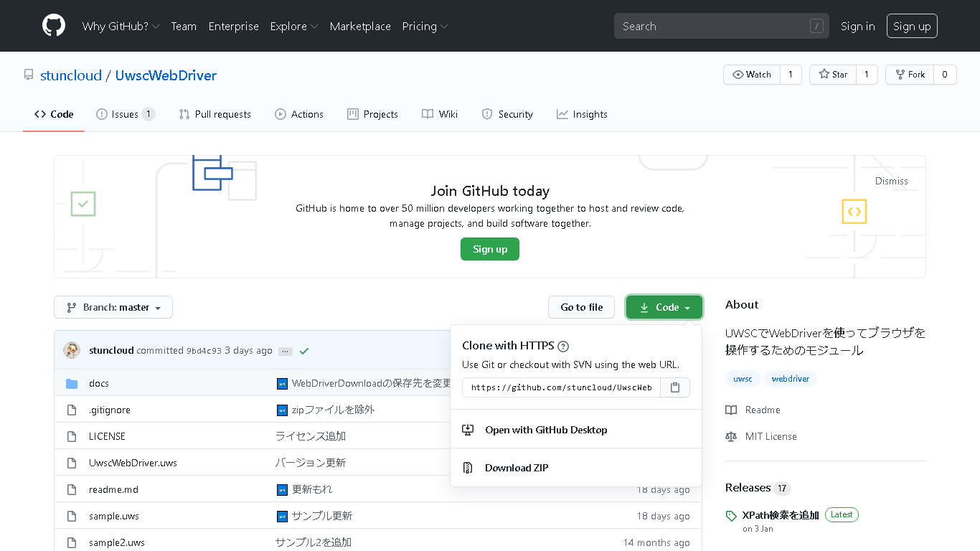The image size is (980, 551).
Task: Click the webdriver topic tag
Action: [x=791, y=379]
